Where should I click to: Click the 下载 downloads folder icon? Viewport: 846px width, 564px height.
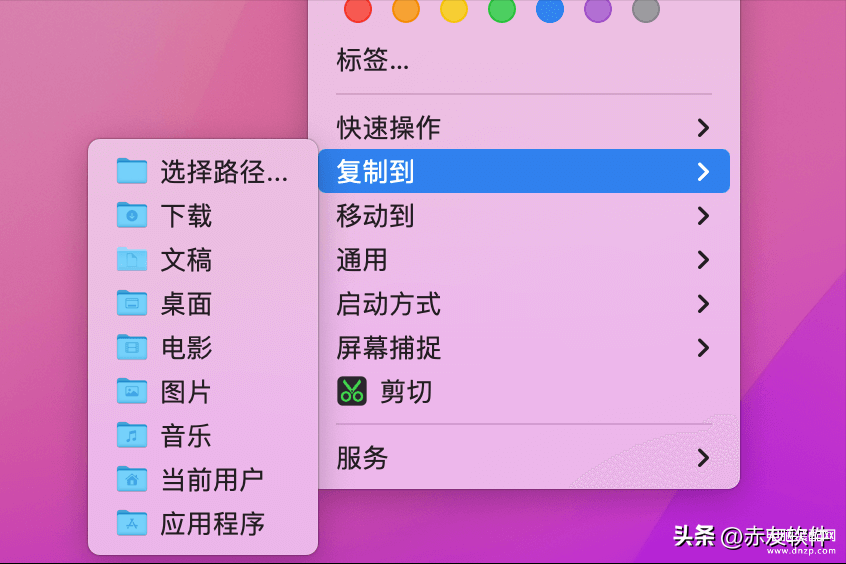pyautogui.click(x=132, y=215)
